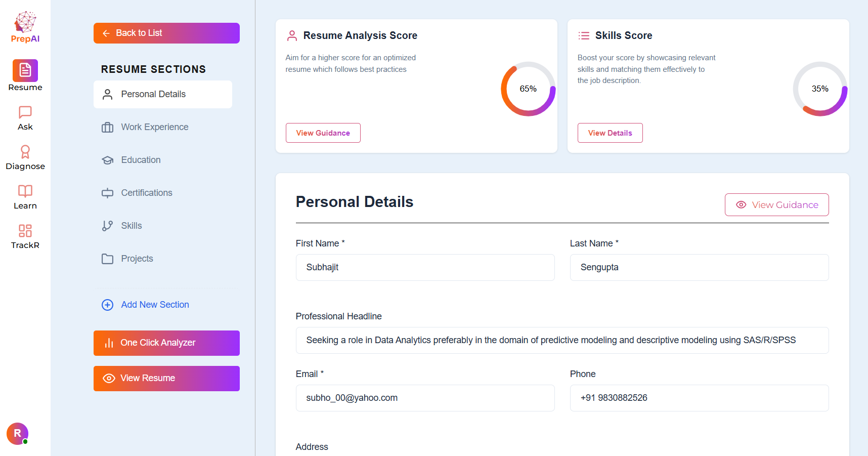Open Skills section in resume list

click(132, 226)
